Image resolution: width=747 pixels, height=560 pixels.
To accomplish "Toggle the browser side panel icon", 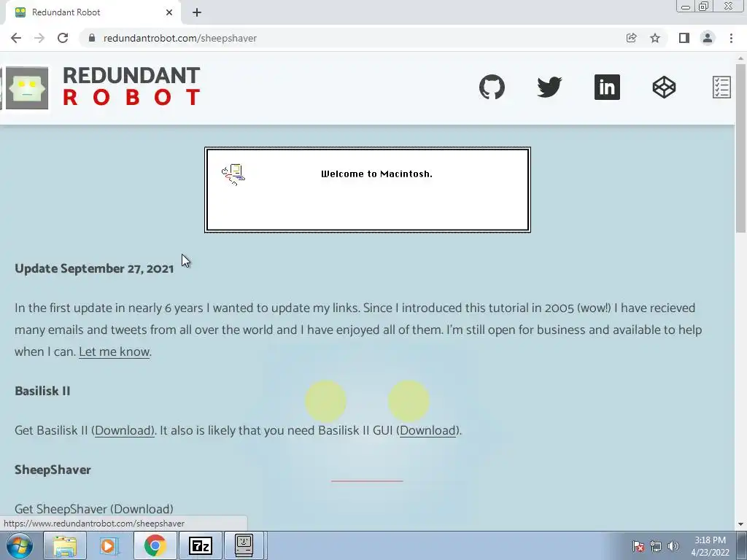I will click(x=684, y=38).
